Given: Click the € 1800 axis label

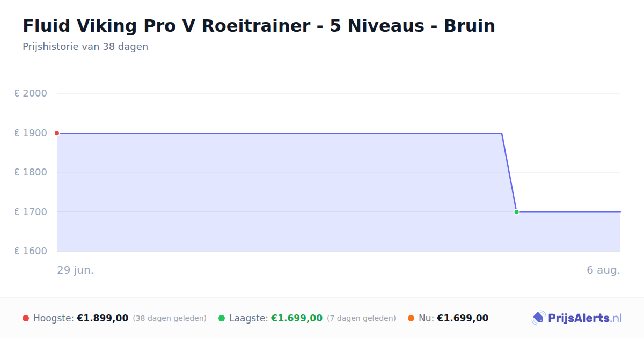Looking at the screenshot, I should click(31, 172).
